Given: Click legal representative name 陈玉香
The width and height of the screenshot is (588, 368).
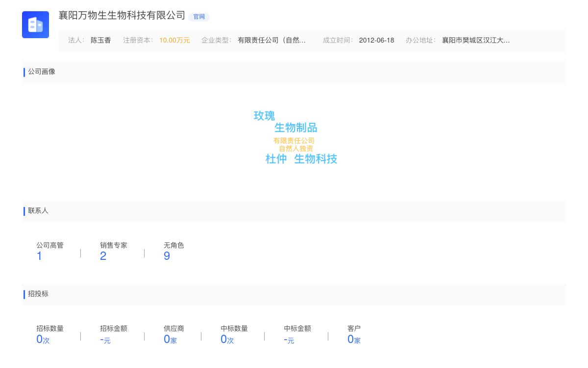Looking at the screenshot, I should point(100,41).
